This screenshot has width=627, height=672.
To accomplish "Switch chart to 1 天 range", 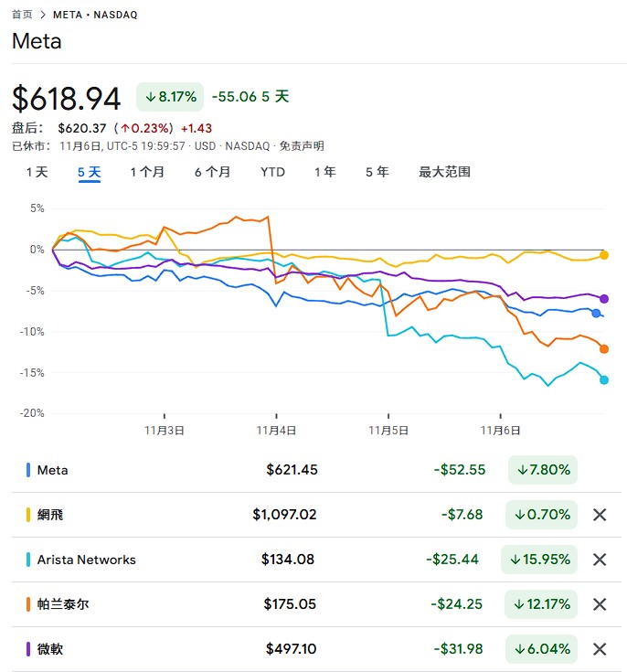I will click(x=37, y=172).
